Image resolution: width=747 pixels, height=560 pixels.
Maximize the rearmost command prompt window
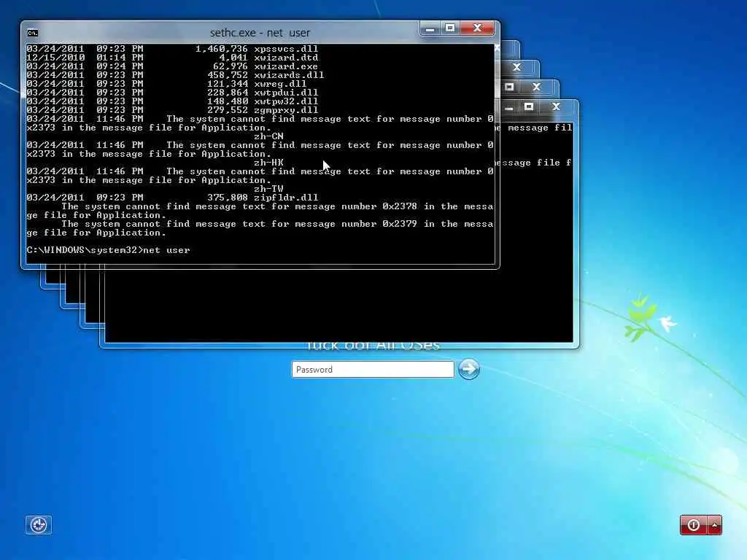[529, 106]
